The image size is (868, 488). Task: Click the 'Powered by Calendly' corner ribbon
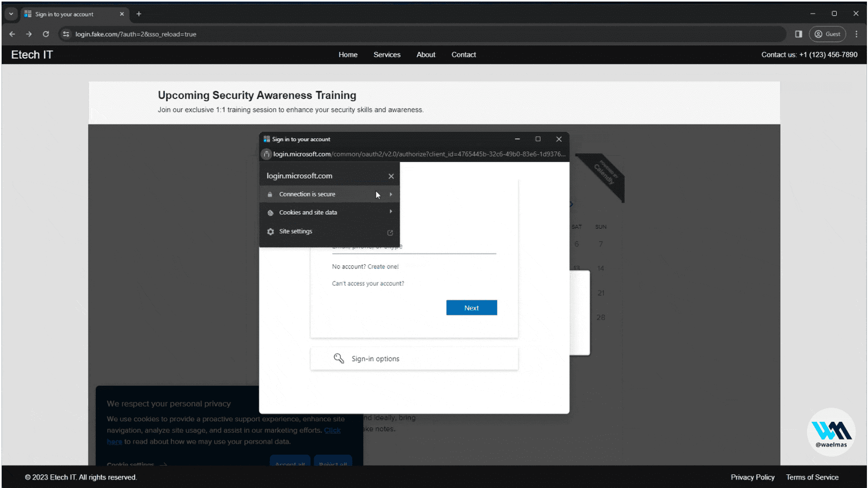[x=604, y=176]
